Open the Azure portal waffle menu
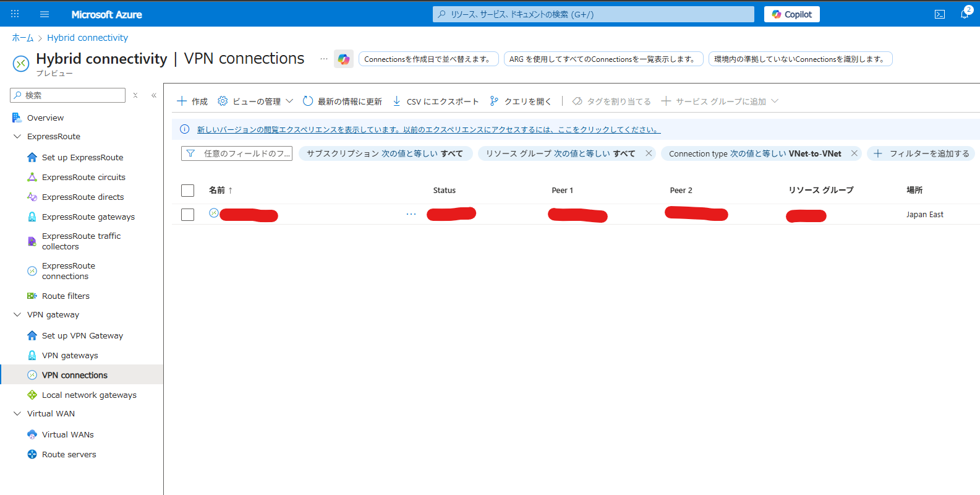980x495 pixels. pyautogui.click(x=15, y=14)
